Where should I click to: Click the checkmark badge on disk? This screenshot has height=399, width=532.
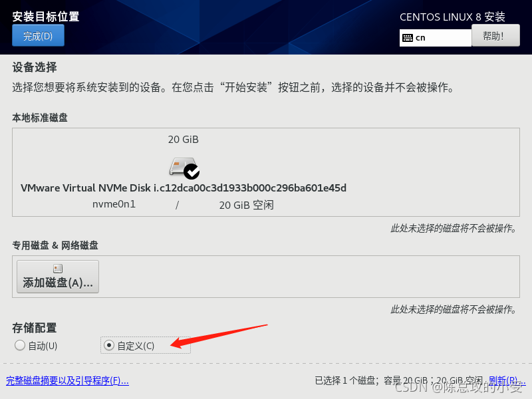(192, 172)
